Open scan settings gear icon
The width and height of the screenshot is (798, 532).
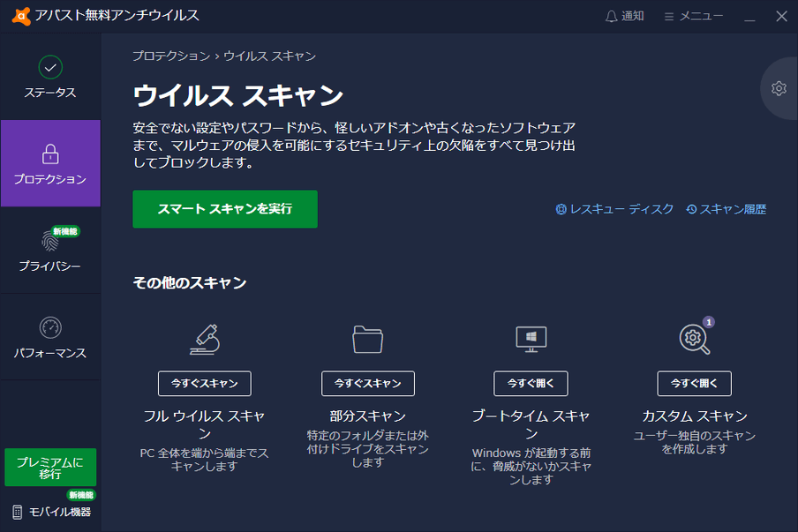coord(779,88)
